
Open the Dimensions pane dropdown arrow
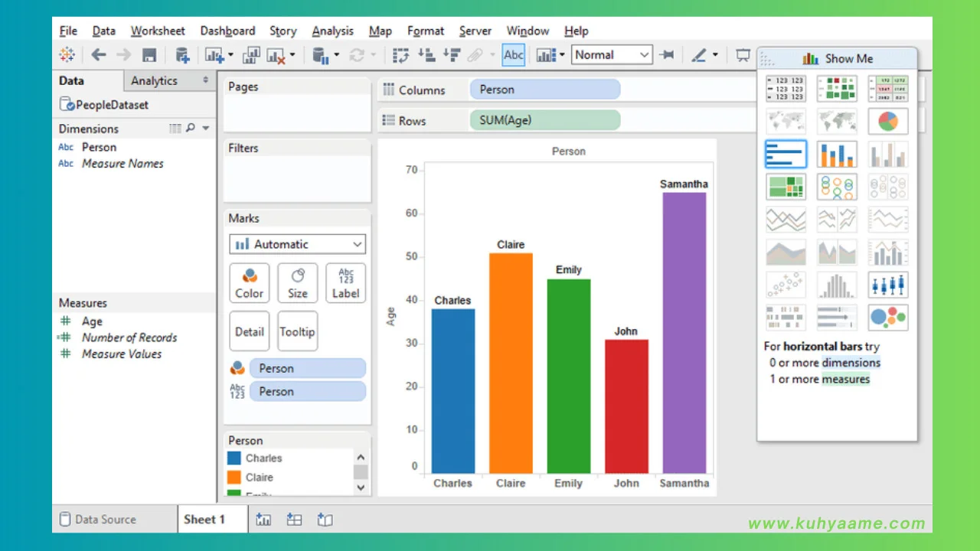pyautogui.click(x=205, y=129)
